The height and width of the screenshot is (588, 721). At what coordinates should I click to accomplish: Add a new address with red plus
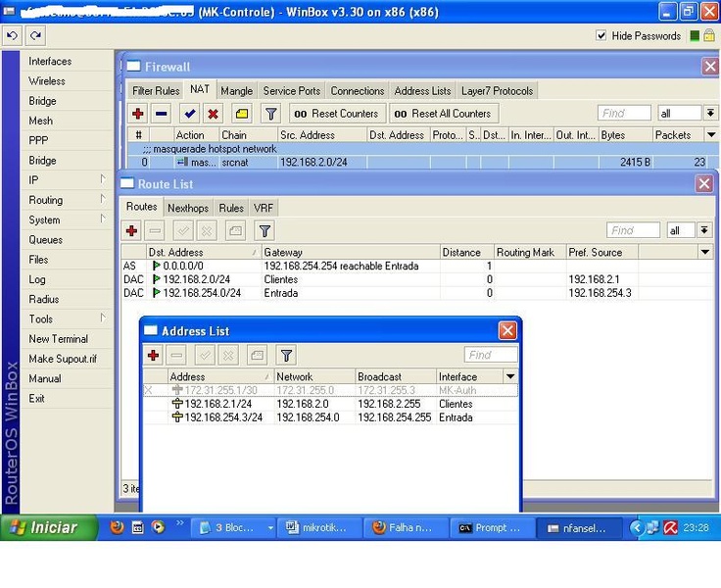pos(153,355)
